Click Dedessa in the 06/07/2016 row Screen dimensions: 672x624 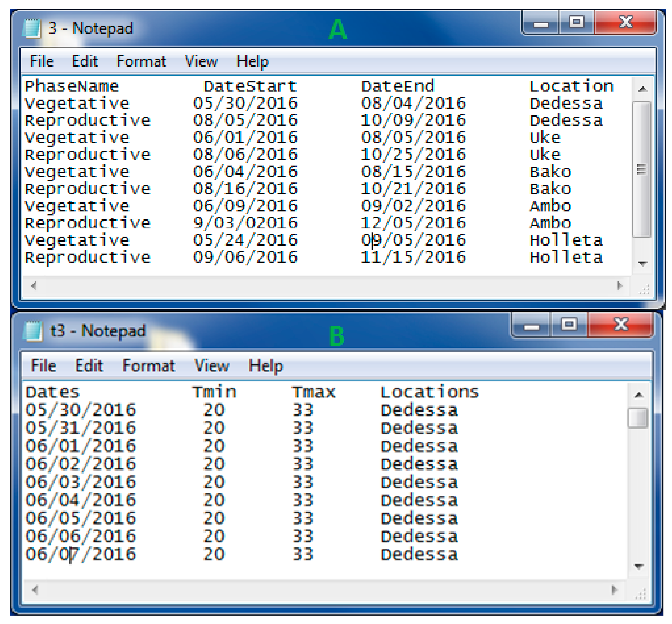click(420, 554)
